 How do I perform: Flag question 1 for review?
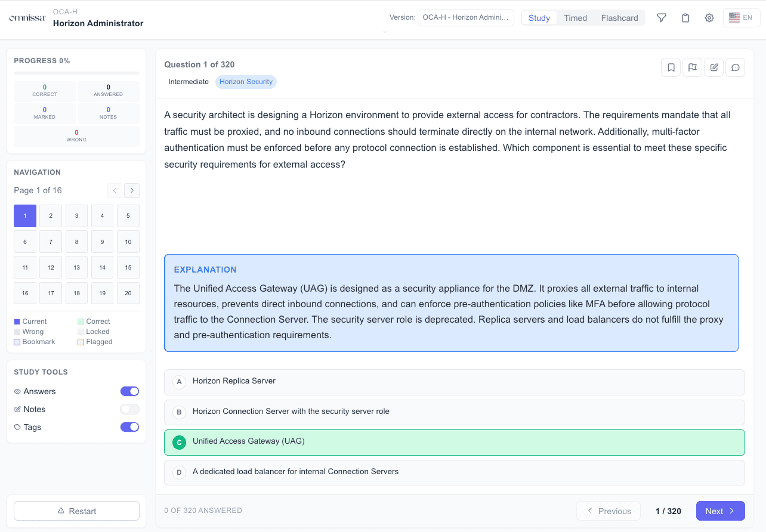click(x=692, y=67)
